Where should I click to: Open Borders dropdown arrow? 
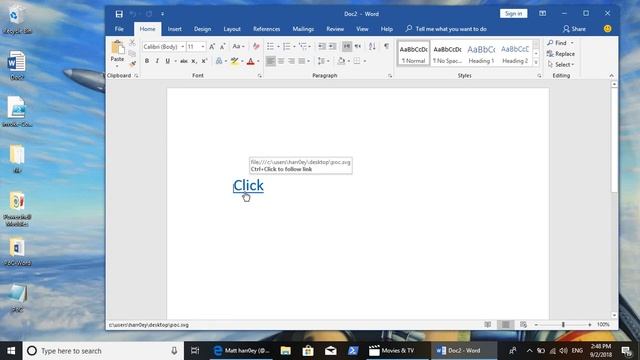(364, 61)
